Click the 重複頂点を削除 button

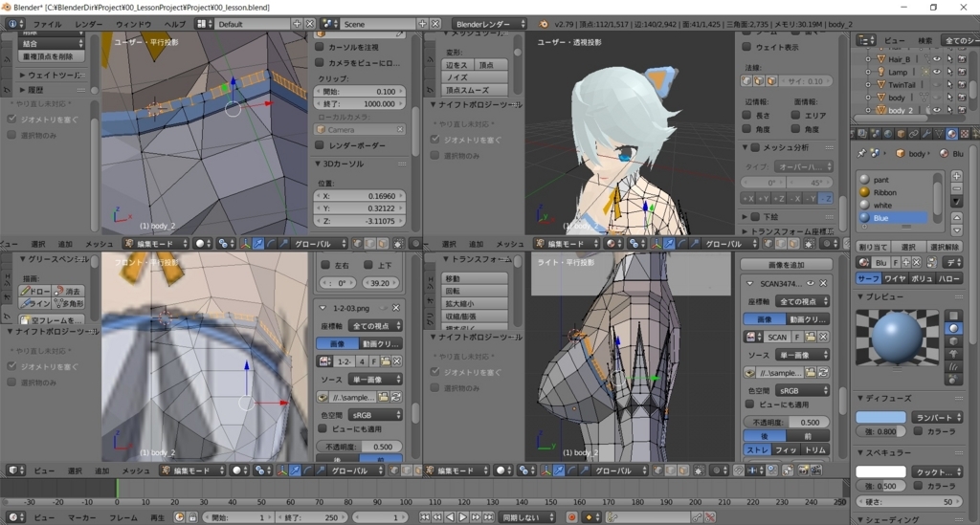coord(50,56)
